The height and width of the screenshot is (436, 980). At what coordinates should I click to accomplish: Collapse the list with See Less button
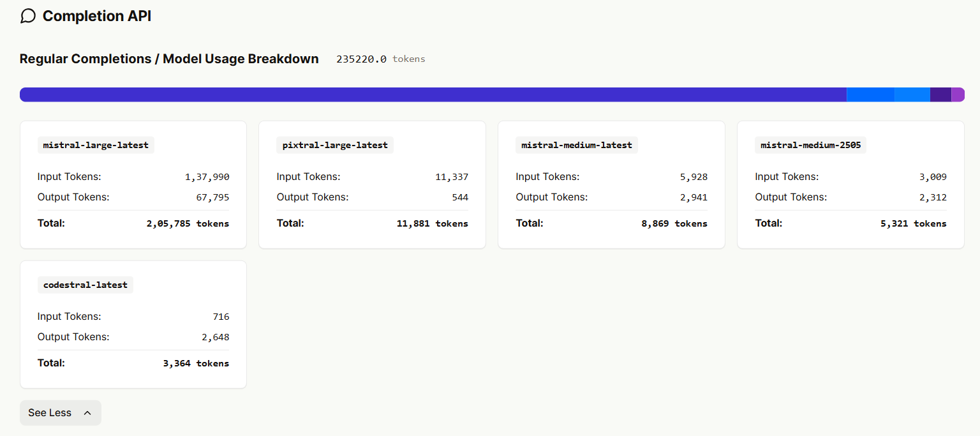point(61,412)
